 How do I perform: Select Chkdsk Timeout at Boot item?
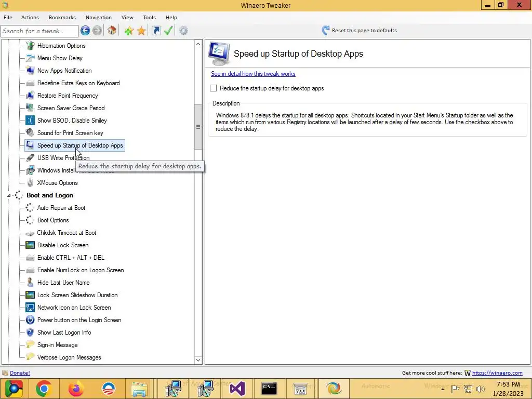66,233
